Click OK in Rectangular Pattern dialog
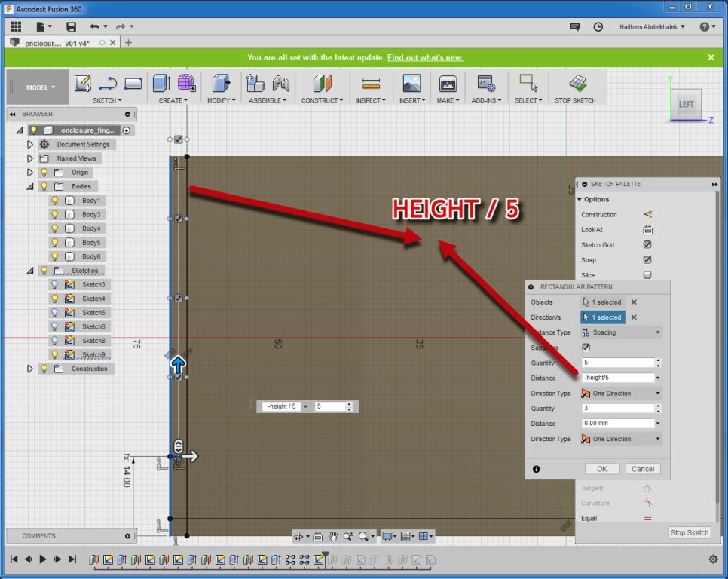Screen dimensions: 728x579 pyautogui.click(x=601, y=469)
